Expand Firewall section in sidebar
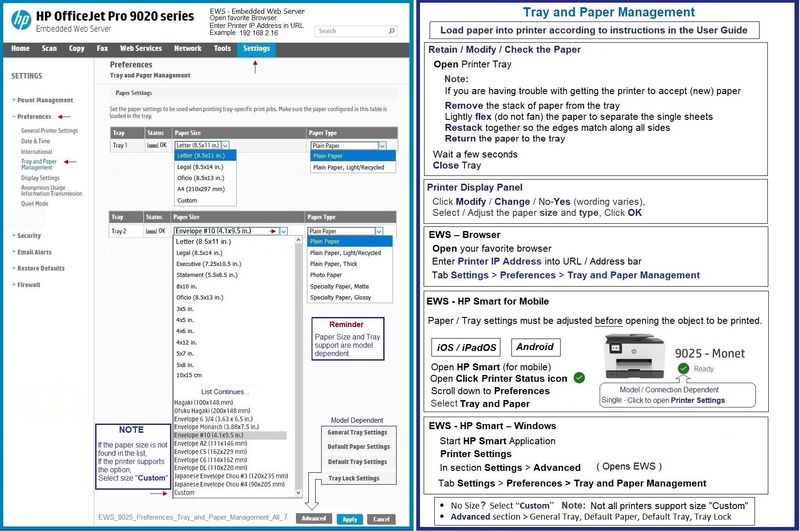Screen dimensions: 800x531 28,285
